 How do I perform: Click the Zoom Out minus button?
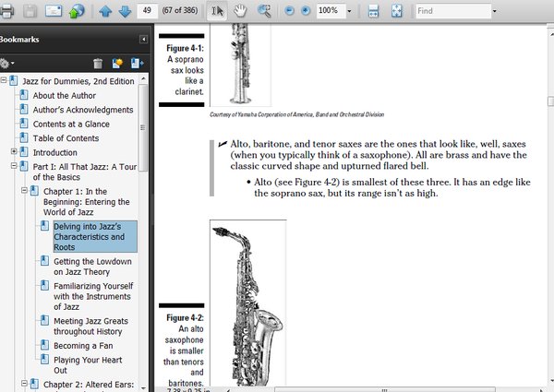(288, 11)
